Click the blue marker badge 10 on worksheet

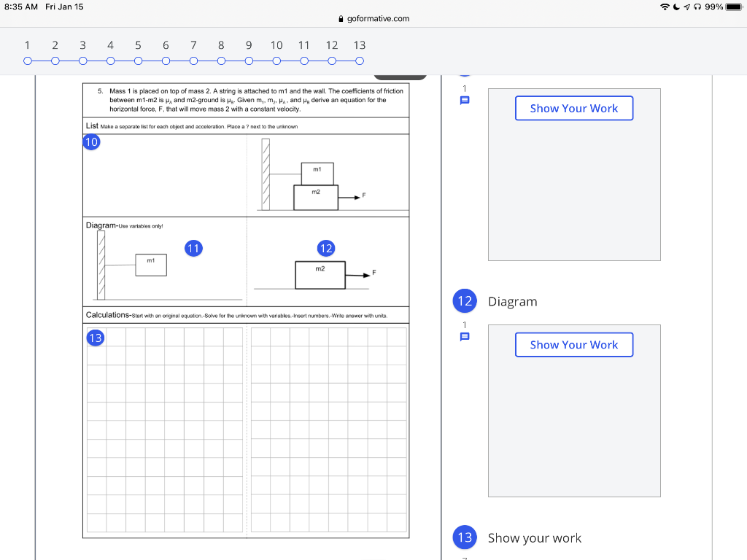click(91, 142)
